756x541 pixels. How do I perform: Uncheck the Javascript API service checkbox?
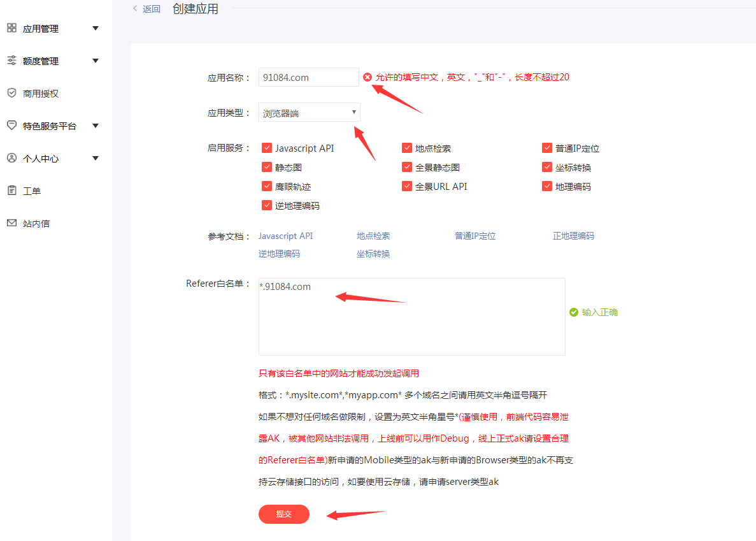coord(267,148)
